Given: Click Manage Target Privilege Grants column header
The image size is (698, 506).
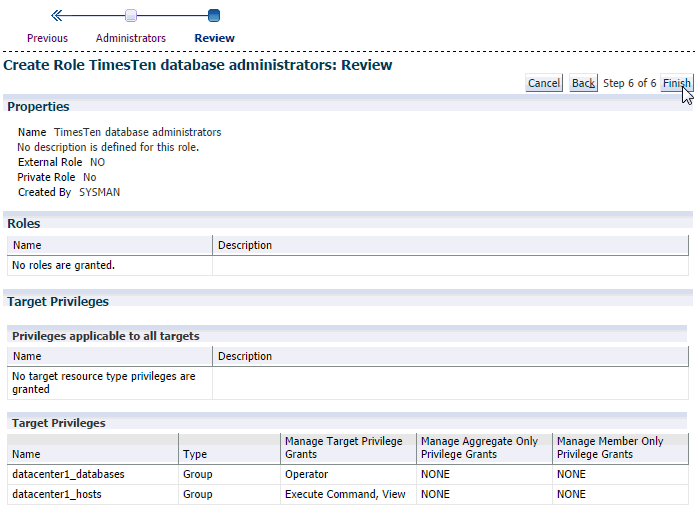Looking at the screenshot, I should click(x=343, y=447).
